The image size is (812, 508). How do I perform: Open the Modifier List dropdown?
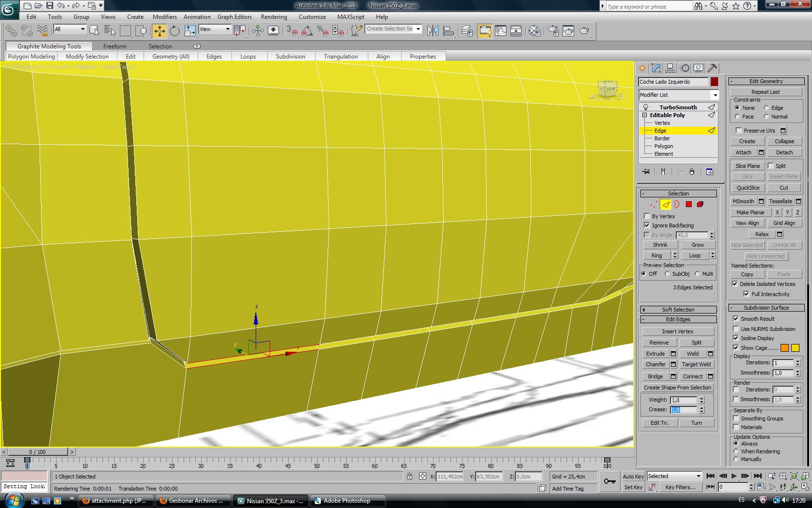(678, 95)
